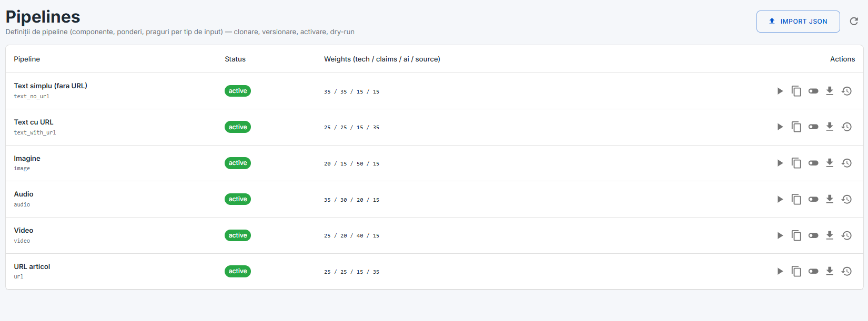Click the Audio row active status badge

pyautogui.click(x=238, y=199)
